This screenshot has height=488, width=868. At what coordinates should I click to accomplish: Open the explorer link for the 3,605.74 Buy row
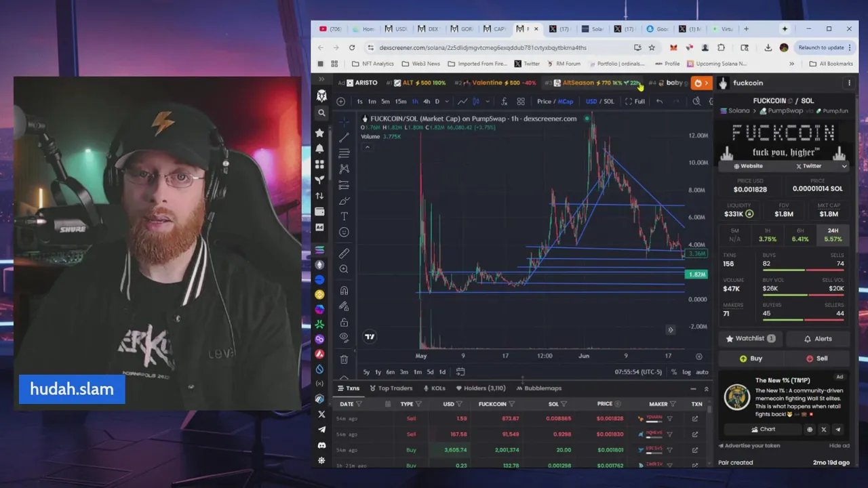[694, 450]
